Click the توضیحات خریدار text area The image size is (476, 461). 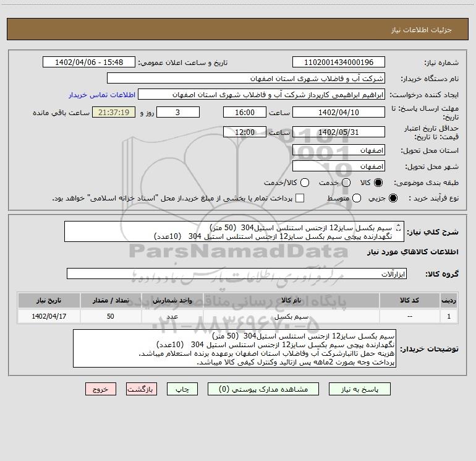234,348
